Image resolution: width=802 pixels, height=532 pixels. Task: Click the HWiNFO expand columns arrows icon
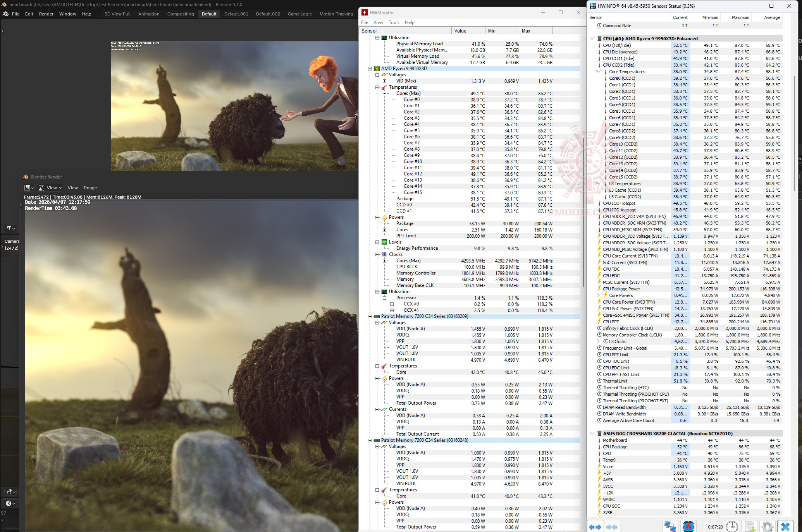click(x=595, y=527)
